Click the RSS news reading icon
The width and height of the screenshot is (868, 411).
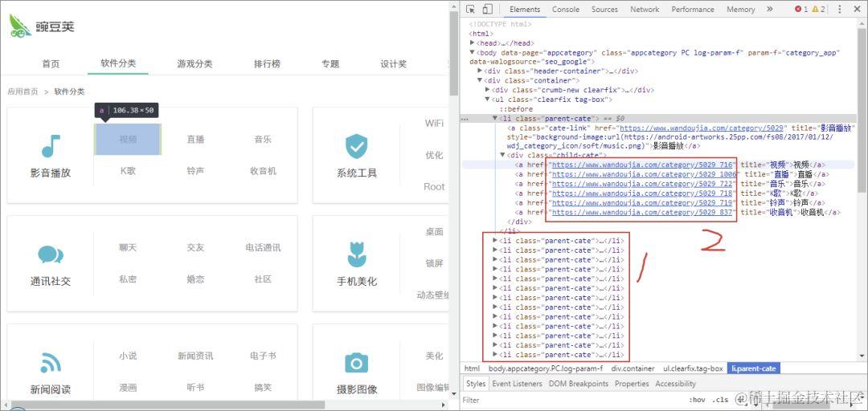pos(51,363)
